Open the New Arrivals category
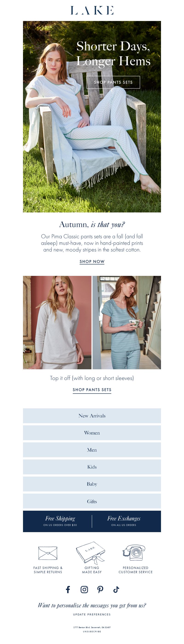This screenshot has height=644, width=184. coord(92,415)
